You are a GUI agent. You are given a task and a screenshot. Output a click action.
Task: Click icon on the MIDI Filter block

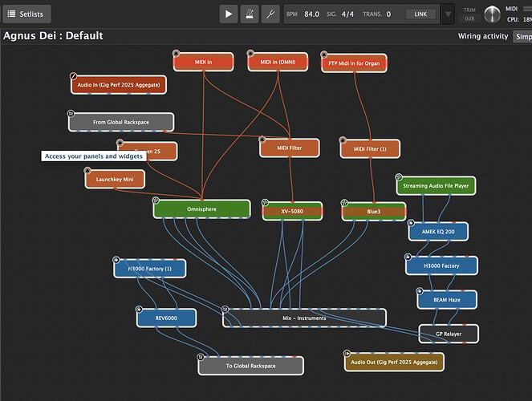tap(262, 140)
